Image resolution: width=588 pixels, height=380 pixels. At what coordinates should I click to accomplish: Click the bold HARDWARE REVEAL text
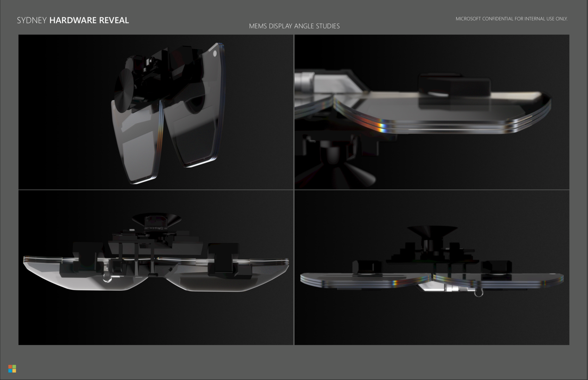click(x=89, y=20)
